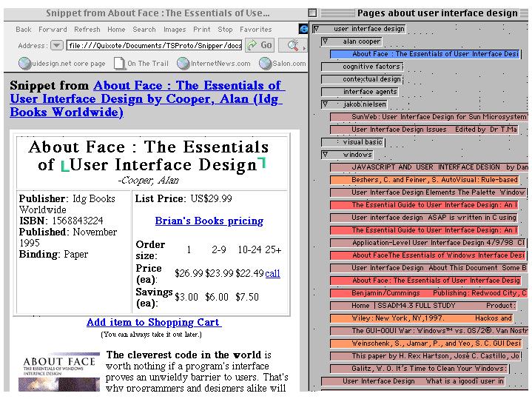Refresh the current page
This screenshot has height=399, width=532.
[87, 30]
